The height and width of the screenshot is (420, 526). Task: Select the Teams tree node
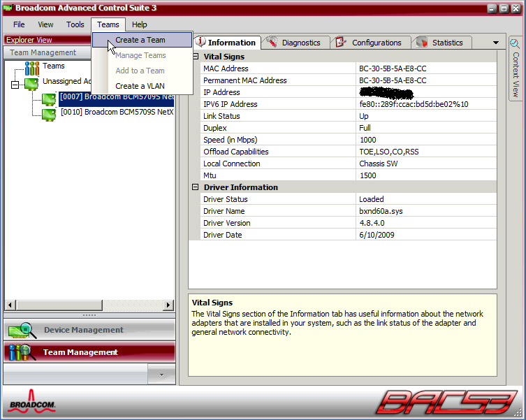tap(54, 66)
